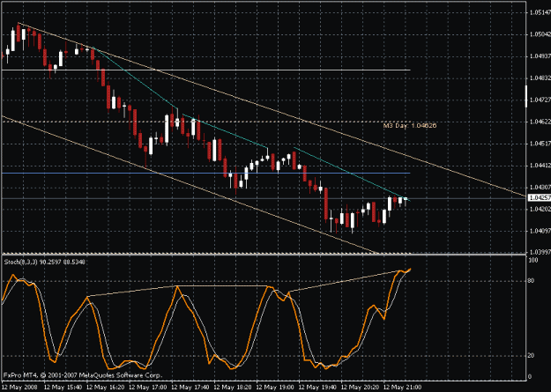Click the '12 May 17:00' time label
The width and height of the screenshot is (551, 392).
[148, 388]
